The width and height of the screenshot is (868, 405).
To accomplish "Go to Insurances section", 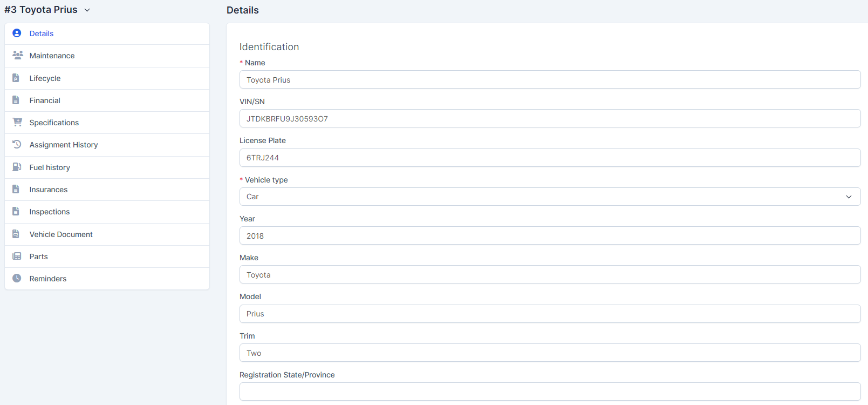I will [107, 190].
